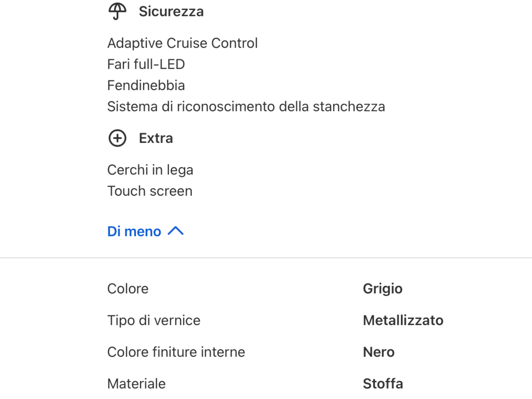Select the Extra section heading
The height and width of the screenshot is (399, 532).
(156, 138)
